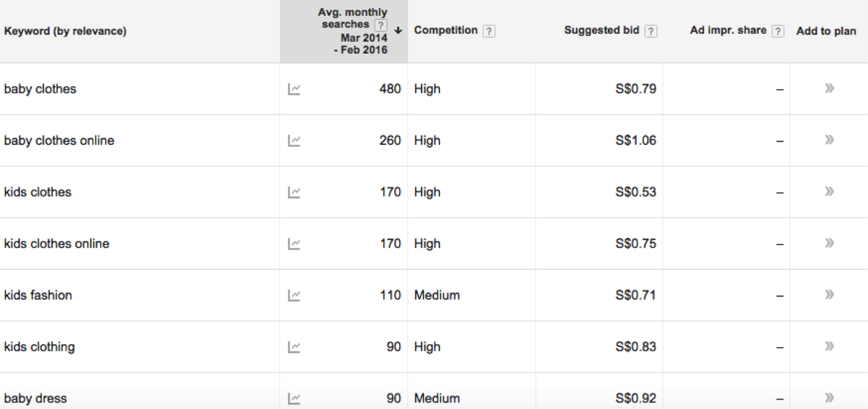Add baby dress keyword to plan
This screenshot has height=409, width=868.
(829, 398)
